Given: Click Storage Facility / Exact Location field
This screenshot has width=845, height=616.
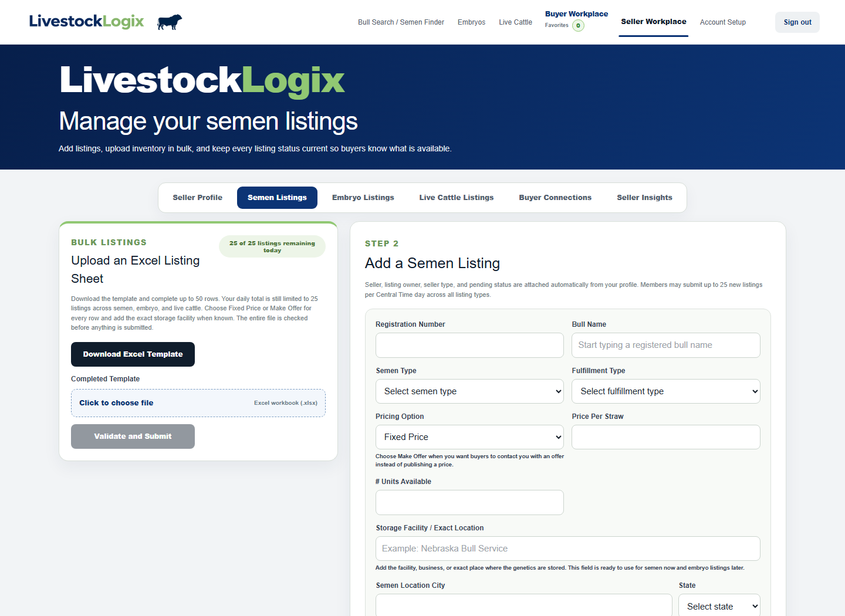Looking at the screenshot, I should (568, 549).
